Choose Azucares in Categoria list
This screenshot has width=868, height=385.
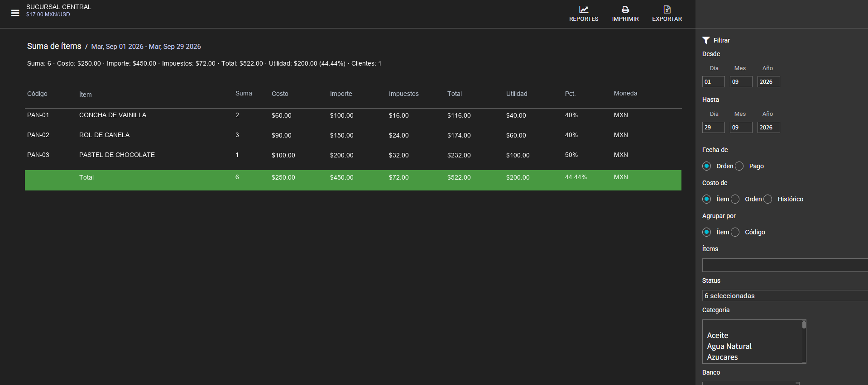(722, 357)
